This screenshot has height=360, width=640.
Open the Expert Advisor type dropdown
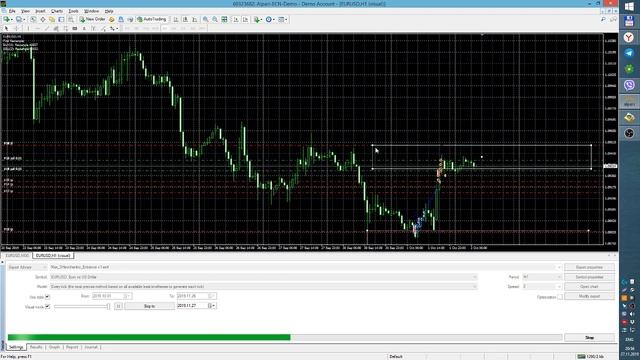tap(27, 267)
